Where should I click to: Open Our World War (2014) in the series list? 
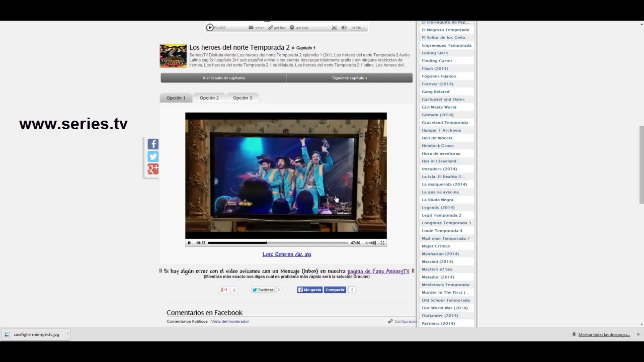444,308
